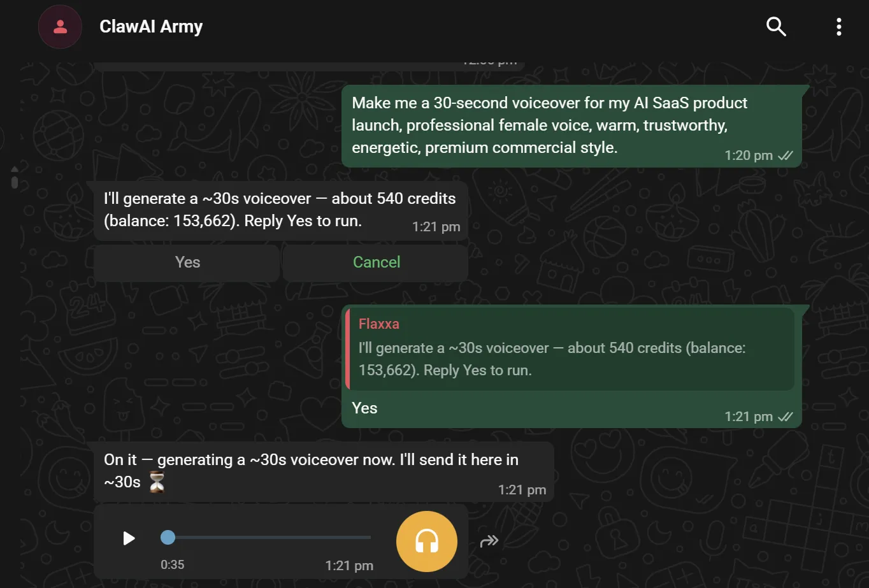Click the hourglass emoji in the message

click(157, 482)
